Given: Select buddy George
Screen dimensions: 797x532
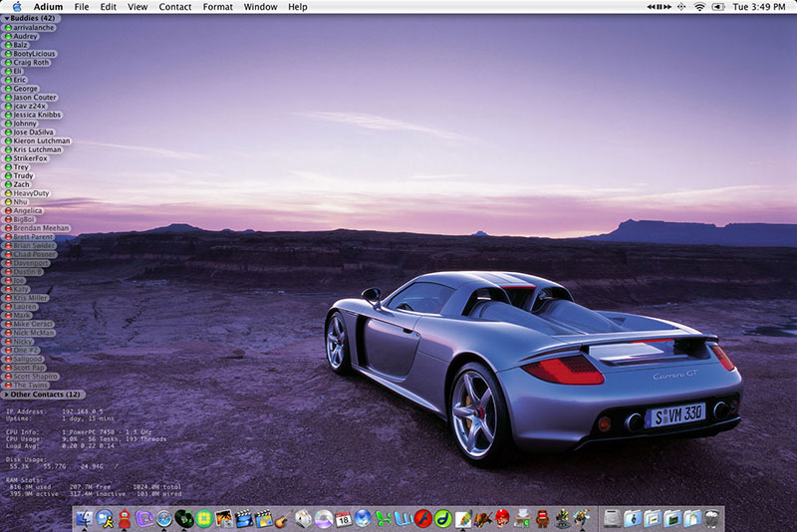Looking at the screenshot, I should point(21,89).
